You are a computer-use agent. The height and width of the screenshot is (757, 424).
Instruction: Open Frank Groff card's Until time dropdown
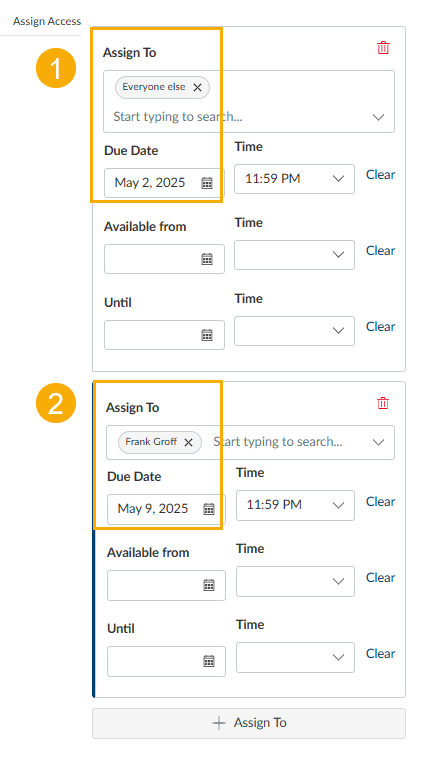295,657
